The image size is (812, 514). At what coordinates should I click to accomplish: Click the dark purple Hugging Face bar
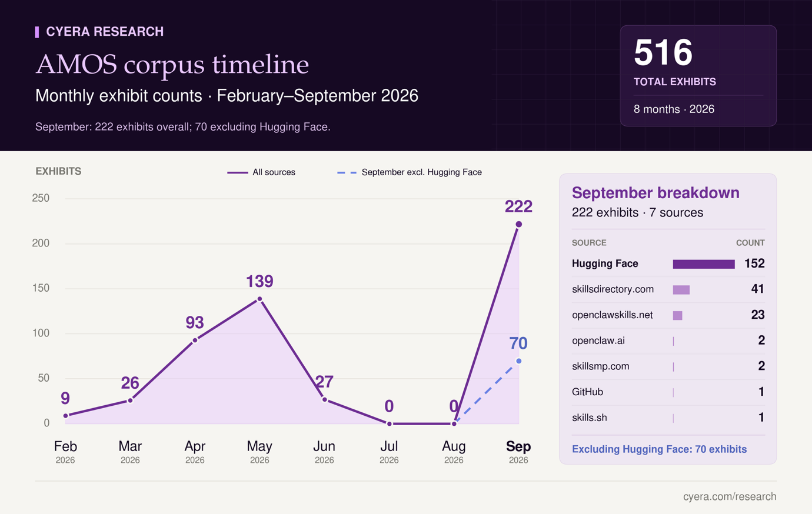click(x=704, y=264)
